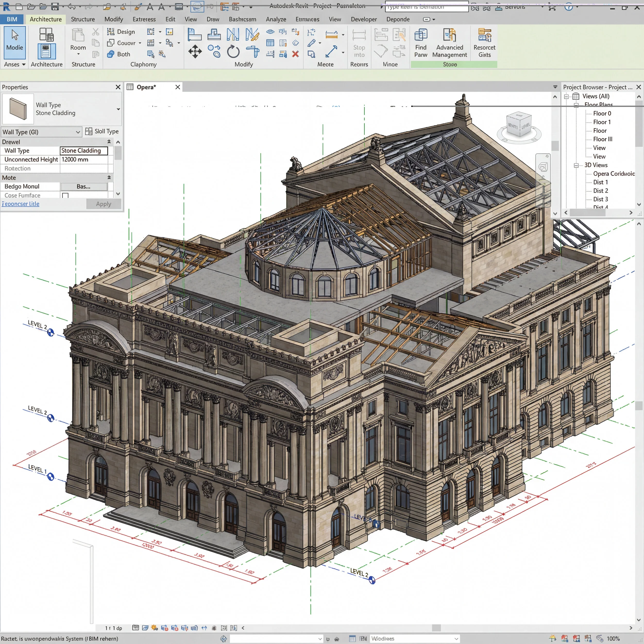644x644 pixels.
Task: Click the red X delete icon
Action: pos(295,54)
